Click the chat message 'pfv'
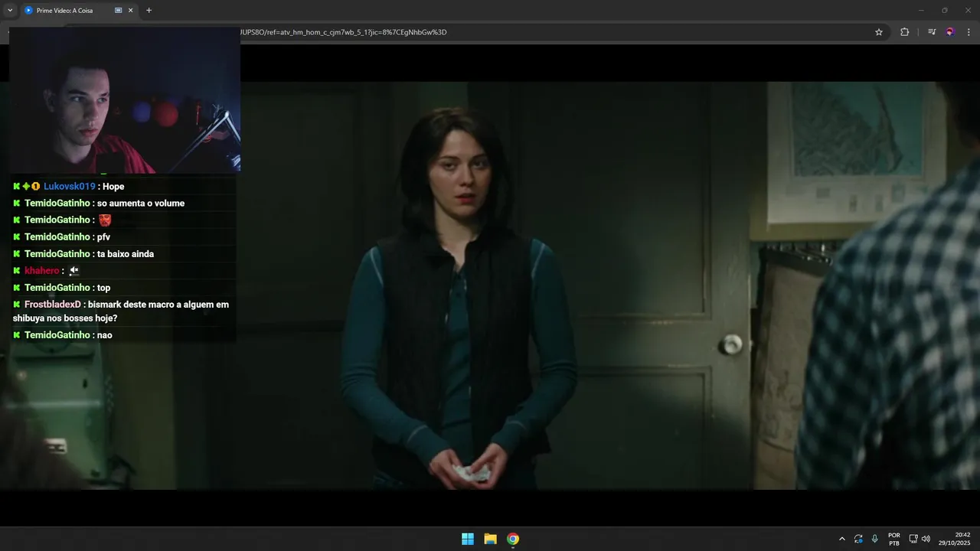Viewport: 980px width, 551px height. tap(103, 237)
